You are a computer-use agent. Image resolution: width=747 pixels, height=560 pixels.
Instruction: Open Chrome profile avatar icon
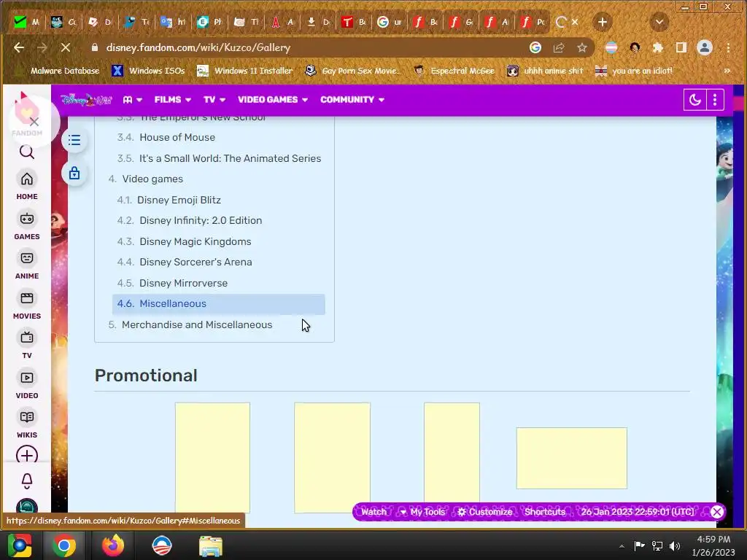pyautogui.click(x=705, y=47)
